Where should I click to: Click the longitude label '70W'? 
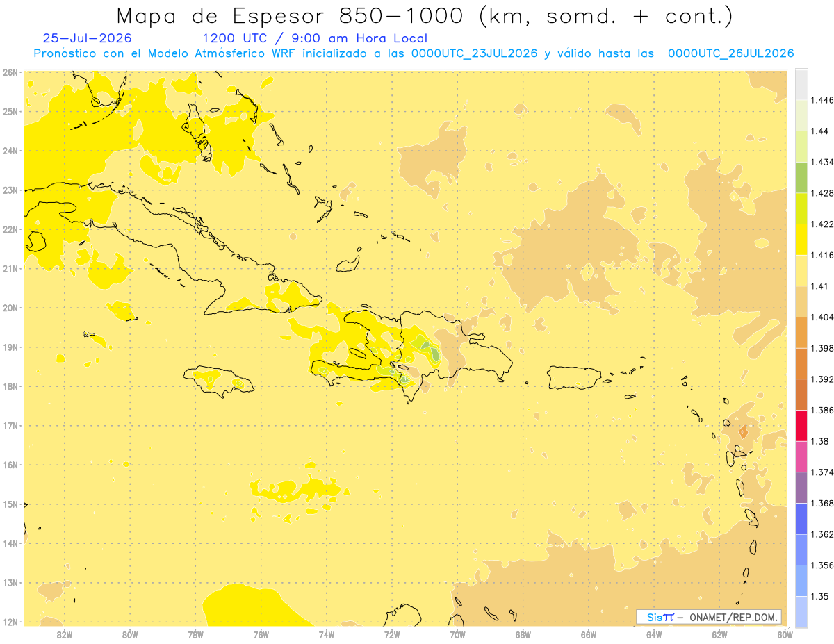[457, 634]
